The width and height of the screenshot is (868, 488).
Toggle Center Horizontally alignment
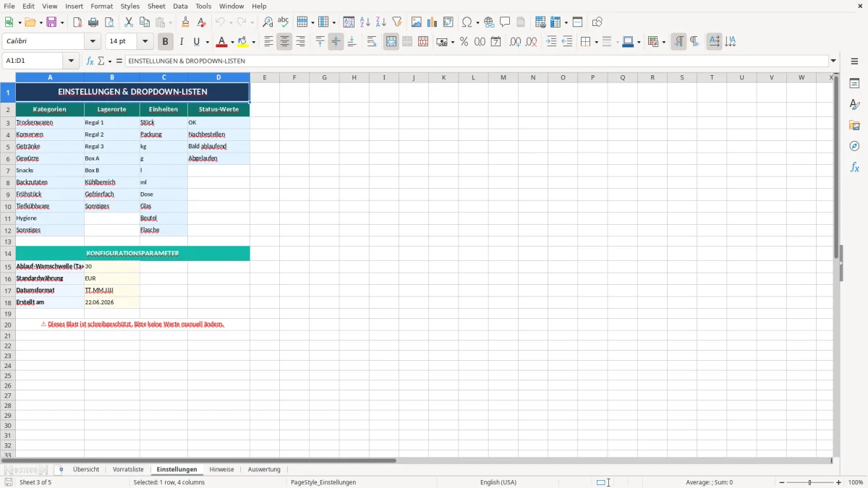point(284,42)
